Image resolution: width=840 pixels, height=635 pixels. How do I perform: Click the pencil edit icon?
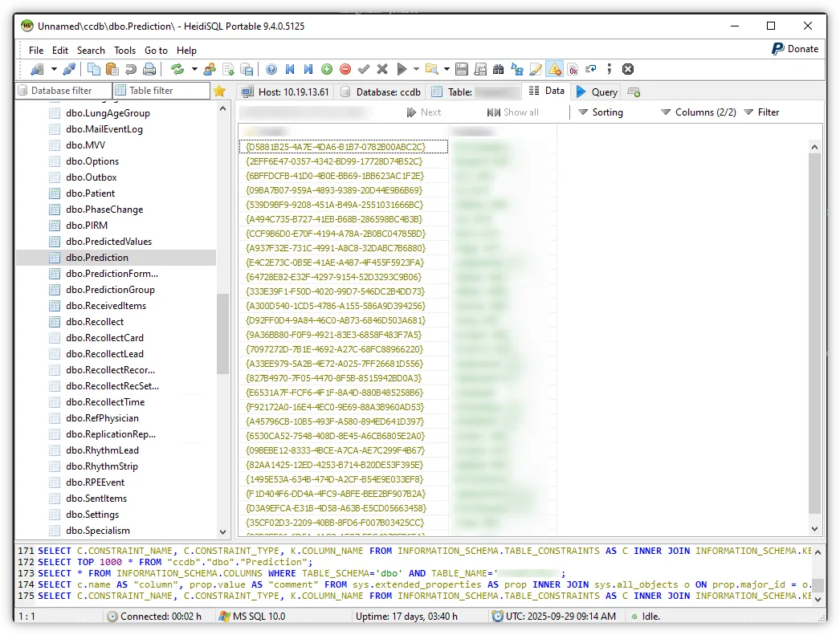coord(536,69)
